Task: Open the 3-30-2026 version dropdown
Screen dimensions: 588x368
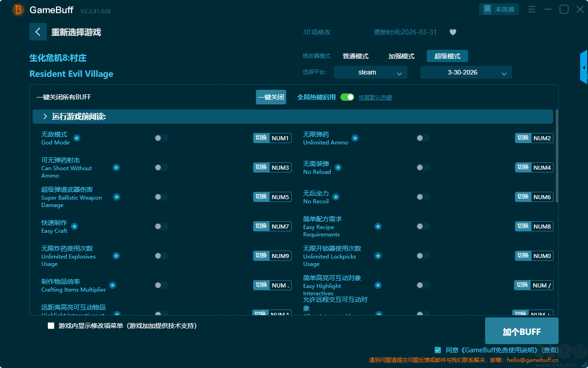Action: point(466,72)
